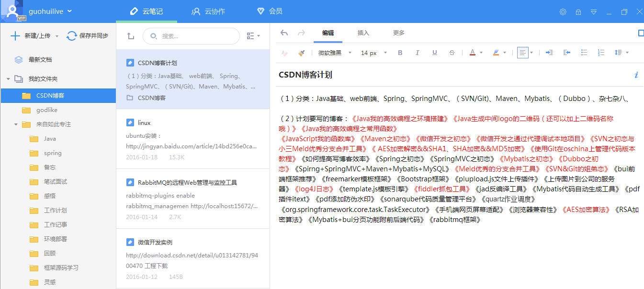The height and width of the screenshot is (289, 644).
Task: Toggle italic formatting
Action: (x=417, y=53)
